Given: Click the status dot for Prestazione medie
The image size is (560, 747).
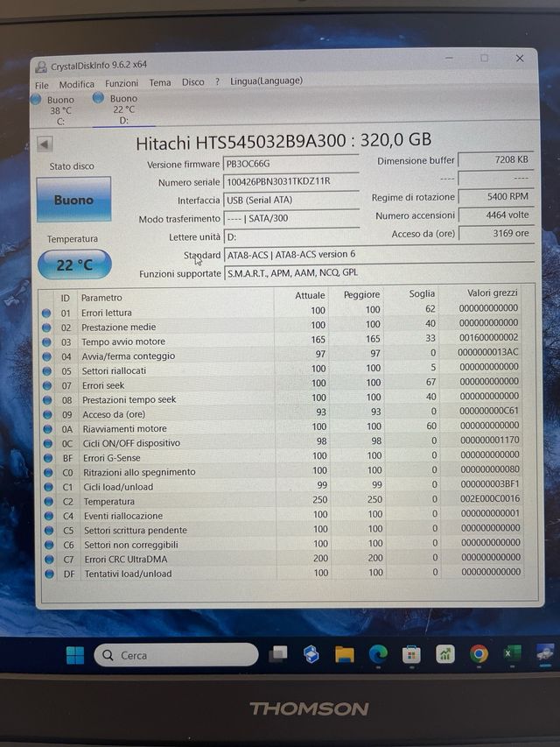Looking at the screenshot, I should click(x=46, y=328).
